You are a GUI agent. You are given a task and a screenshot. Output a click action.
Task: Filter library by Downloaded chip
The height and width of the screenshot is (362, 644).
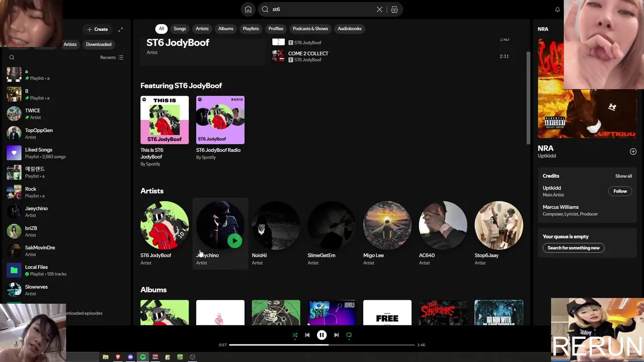99,44
